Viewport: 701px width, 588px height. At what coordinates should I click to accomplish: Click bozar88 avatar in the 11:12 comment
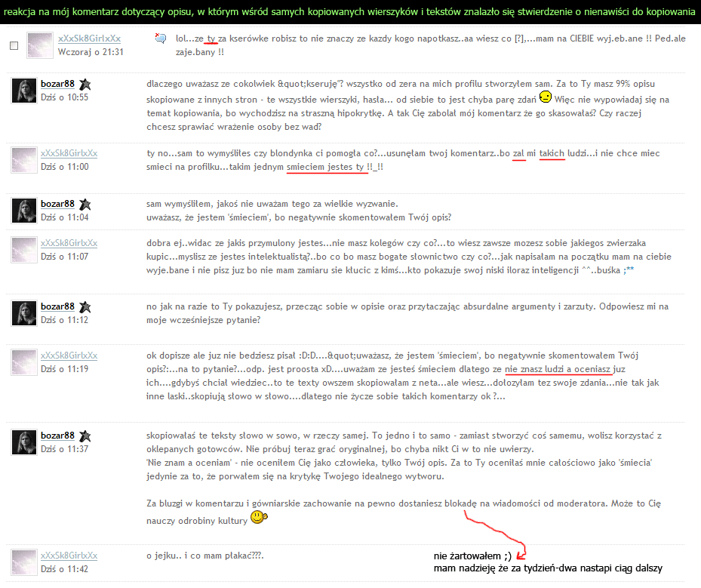[x=24, y=313]
